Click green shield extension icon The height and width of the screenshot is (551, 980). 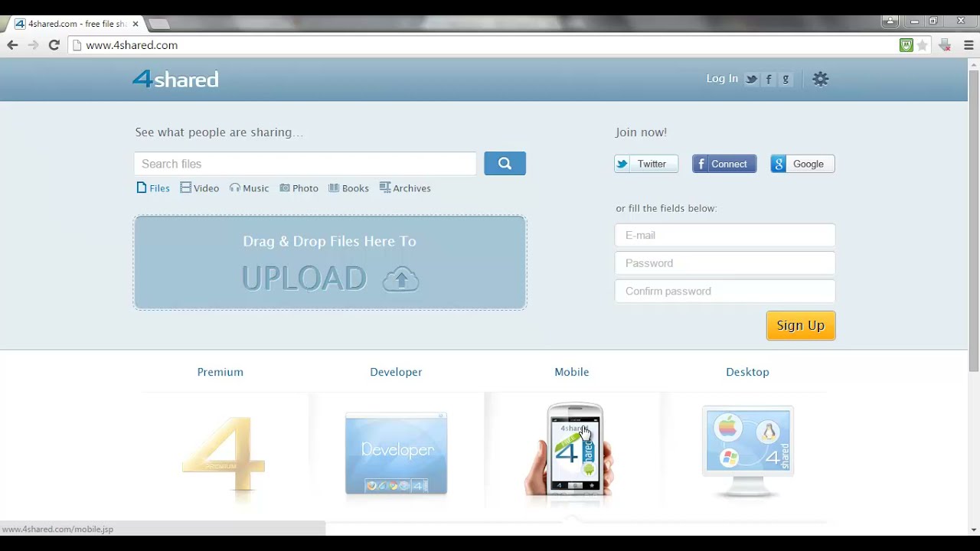pyautogui.click(x=906, y=45)
